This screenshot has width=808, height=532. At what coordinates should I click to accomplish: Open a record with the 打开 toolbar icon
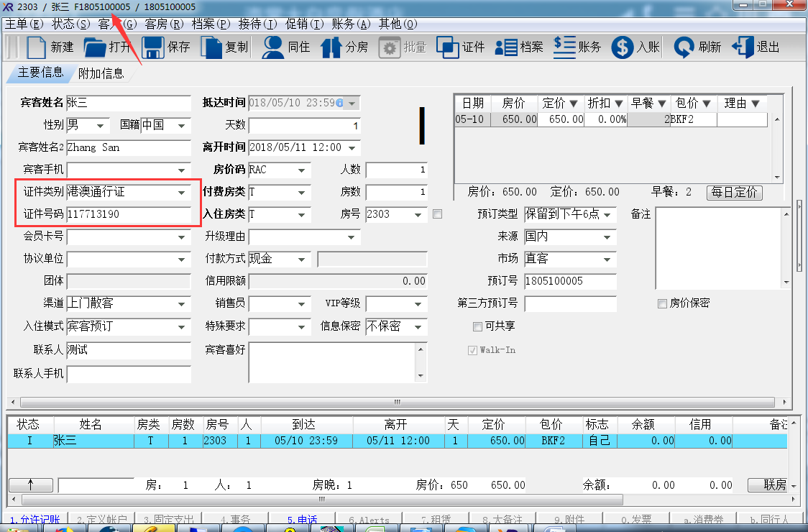click(x=95, y=47)
